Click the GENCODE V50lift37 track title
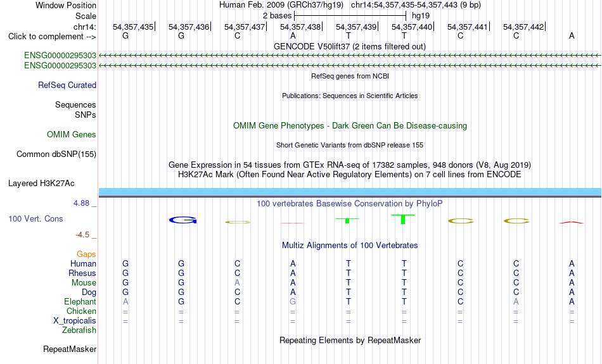This screenshot has height=364, width=602. tap(350, 46)
